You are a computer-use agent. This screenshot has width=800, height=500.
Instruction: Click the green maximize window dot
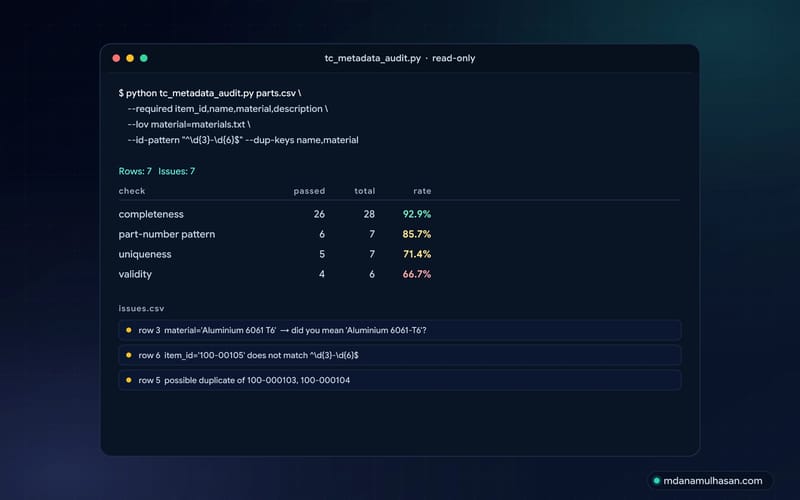coord(144,58)
